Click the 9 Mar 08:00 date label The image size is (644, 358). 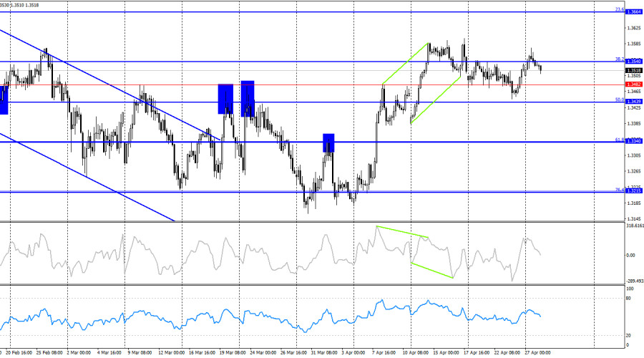tap(140, 353)
